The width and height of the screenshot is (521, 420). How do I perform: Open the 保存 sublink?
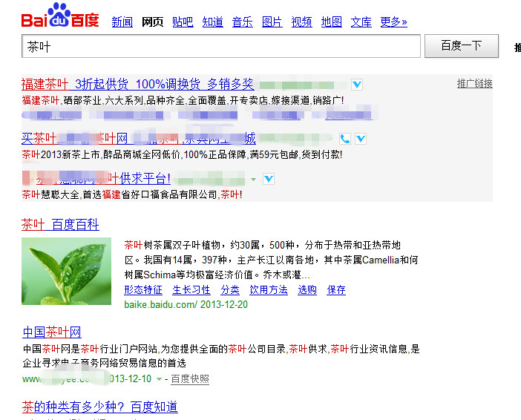pos(336,289)
